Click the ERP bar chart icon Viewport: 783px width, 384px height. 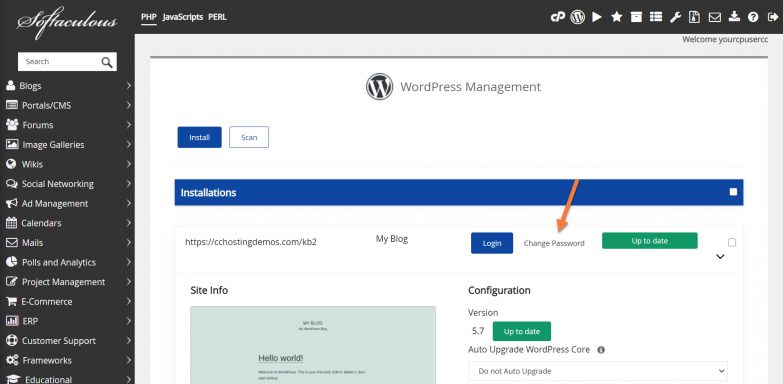[12, 321]
